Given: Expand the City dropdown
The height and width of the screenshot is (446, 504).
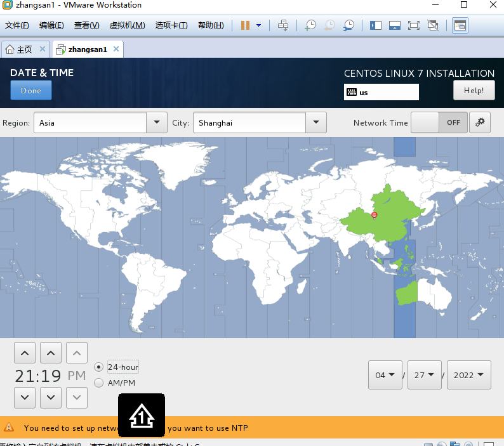Looking at the screenshot, I should (x=316, y=122).
